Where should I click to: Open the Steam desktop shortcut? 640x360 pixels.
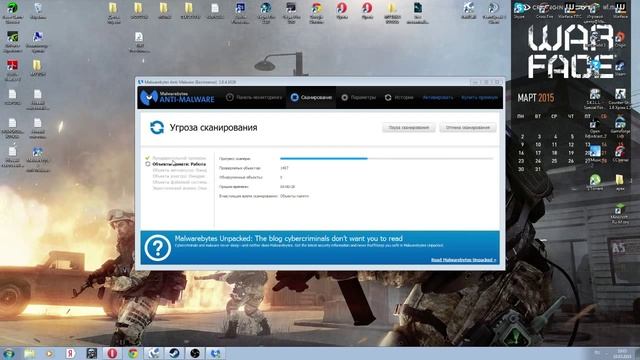(620, 67)
